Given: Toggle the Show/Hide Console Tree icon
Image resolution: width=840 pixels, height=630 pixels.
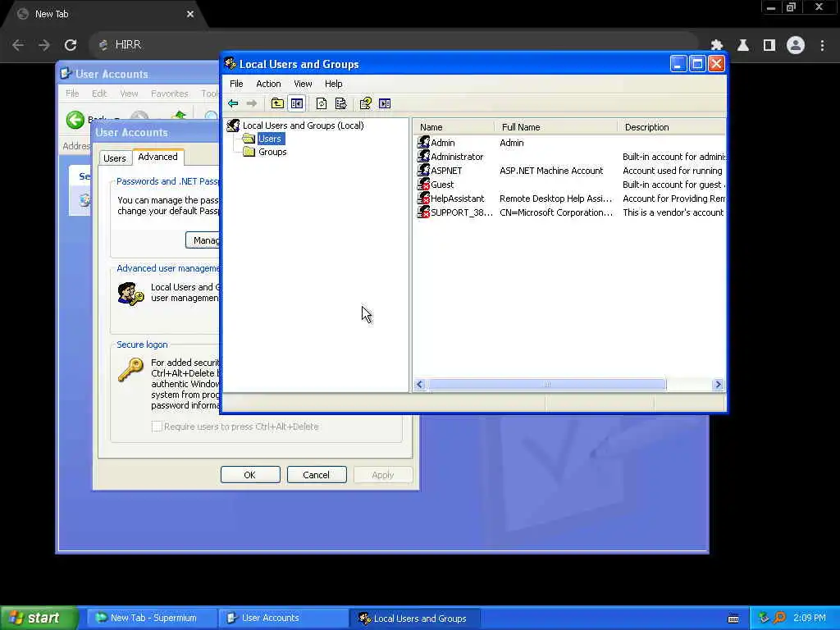Looking at the screenshot, I should pyautogui.click(x=297, y=103).
